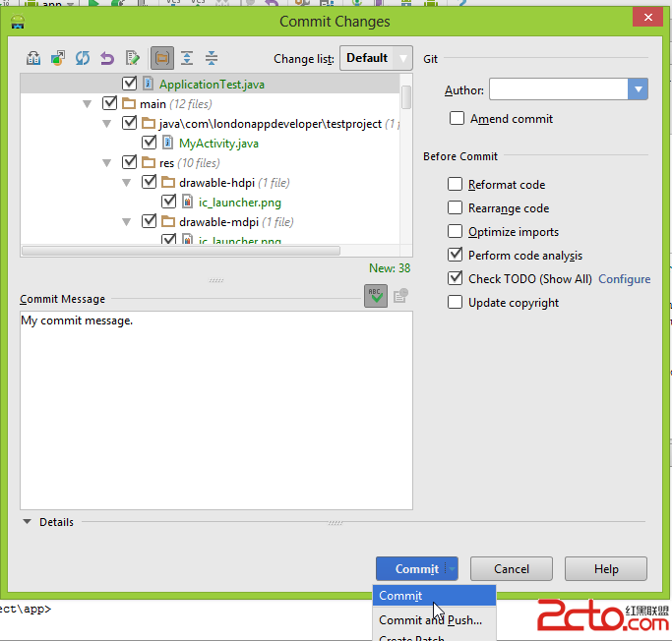Toggle the ABC spell check icon
The height and width of the screenshot is (641, 672).
pyautogui.click(x=376, y=296)
